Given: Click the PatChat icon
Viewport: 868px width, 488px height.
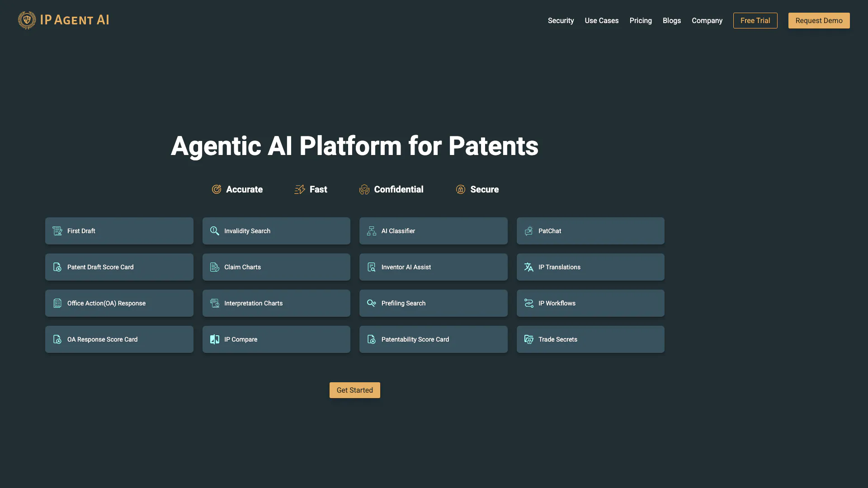Looking at the screenshot, I should 528,231.
